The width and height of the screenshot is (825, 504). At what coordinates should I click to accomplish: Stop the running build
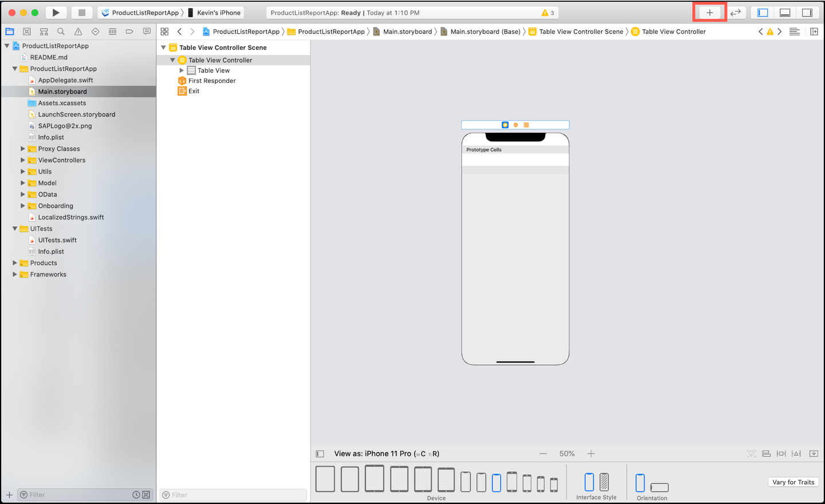tap(82, 13)
